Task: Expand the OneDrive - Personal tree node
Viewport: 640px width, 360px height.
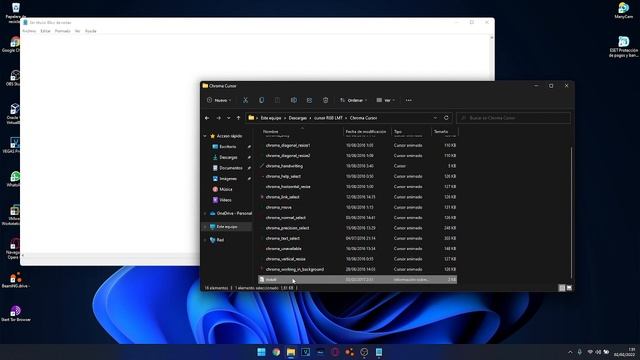Action: point(205,213)
